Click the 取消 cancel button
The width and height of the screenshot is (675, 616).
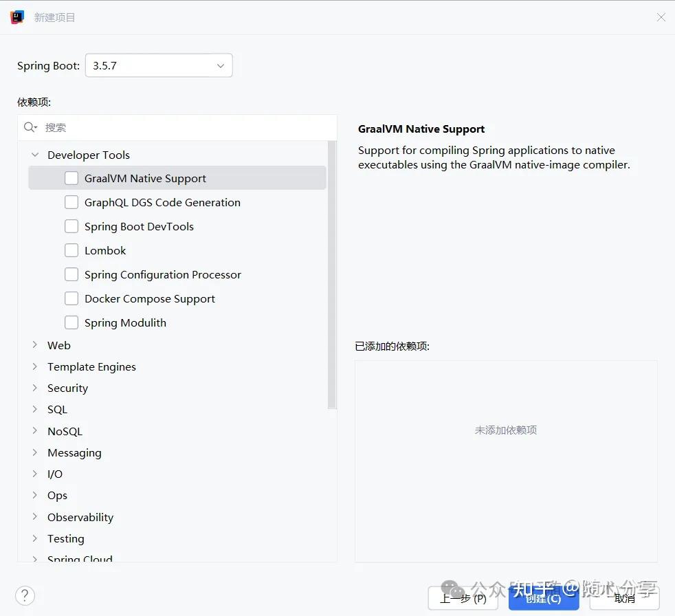pos(624,598)
